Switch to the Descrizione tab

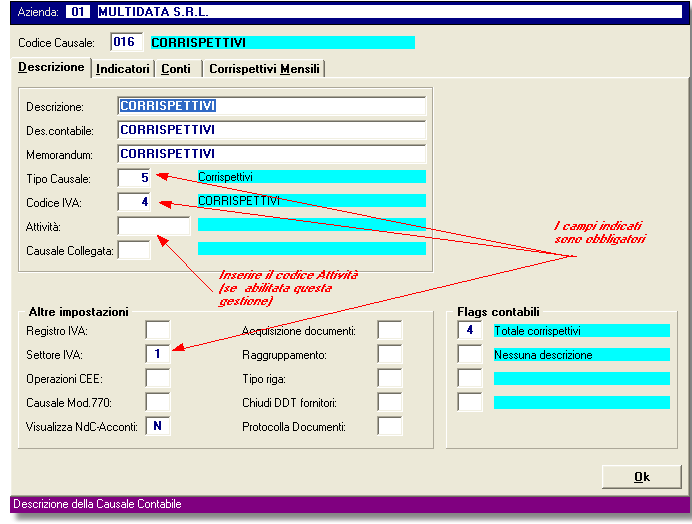(51, 67)
